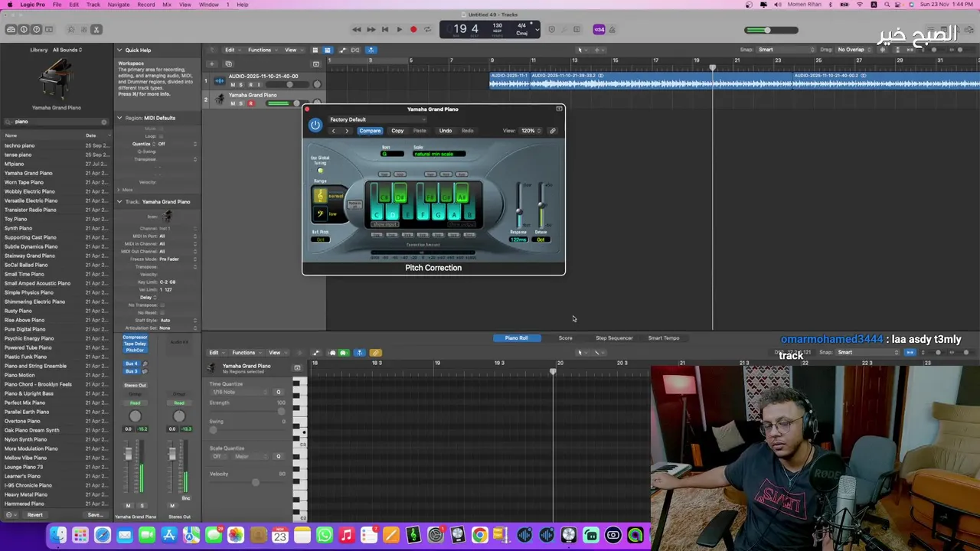Adjust the Response slider in Pitch Correction
The width and height of the screenshot is (980, 551).
(519, 212)
